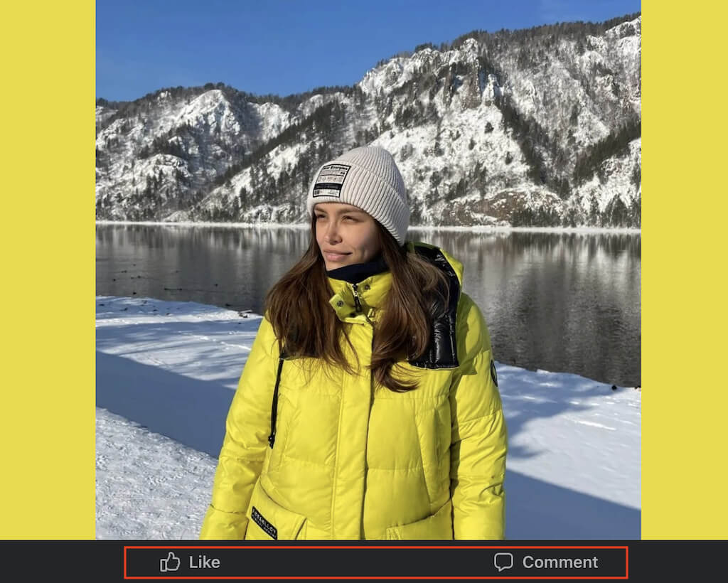Click the logo patch on jacket pocket

(x=264, y=523)
